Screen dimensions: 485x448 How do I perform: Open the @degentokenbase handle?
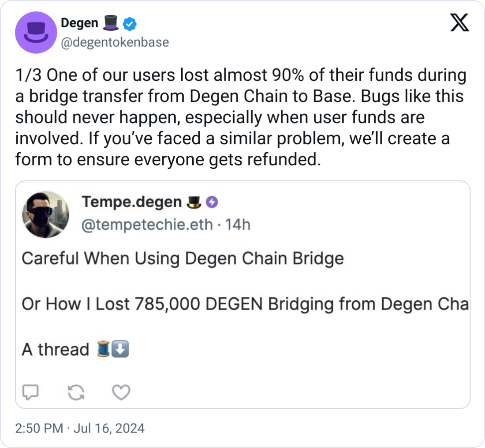115,42
